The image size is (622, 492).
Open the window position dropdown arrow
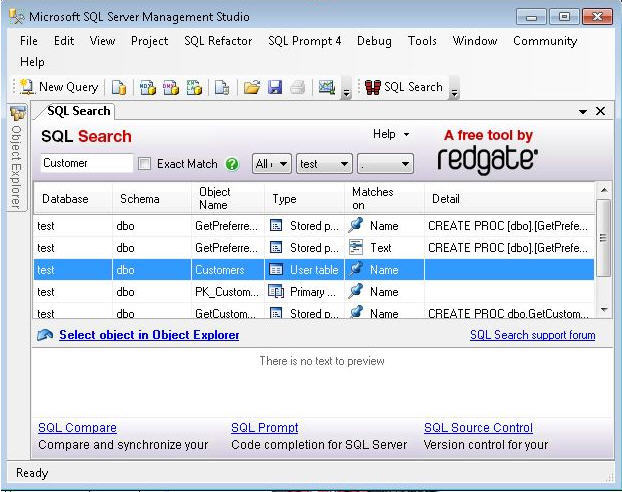pyautogui.click(x=583, y=112)
